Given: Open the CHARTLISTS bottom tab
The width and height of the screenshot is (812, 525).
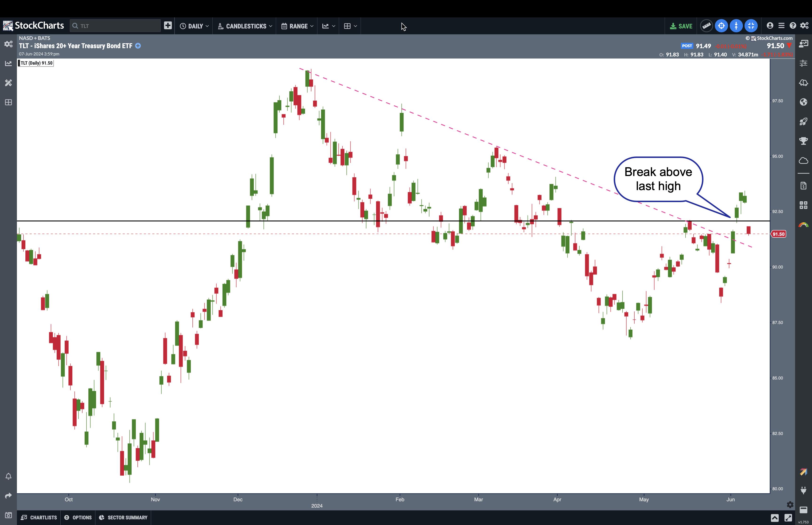Looking at the screenshot, I should point(39,517).
